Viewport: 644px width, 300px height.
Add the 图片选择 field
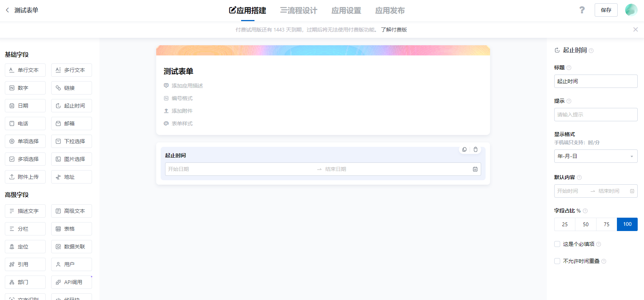[72, 159]
